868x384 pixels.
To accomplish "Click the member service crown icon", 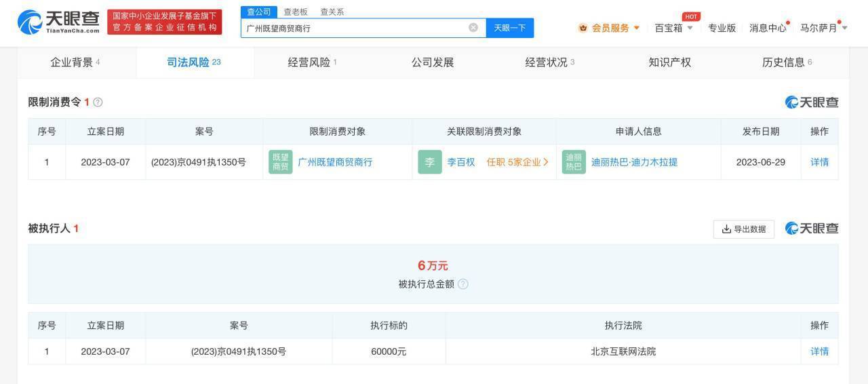I will tap(583, 28).
